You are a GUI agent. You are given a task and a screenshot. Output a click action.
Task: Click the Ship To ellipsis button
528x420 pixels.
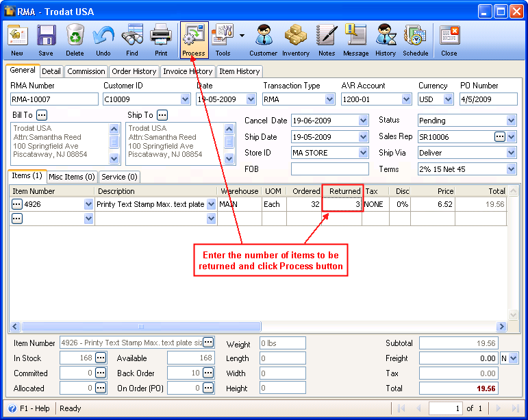[162, 115]
